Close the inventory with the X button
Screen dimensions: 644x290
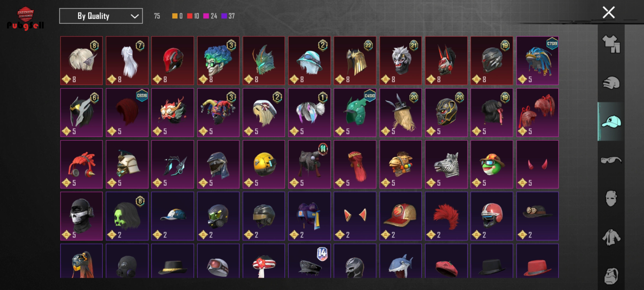click(x=609, y=12)
